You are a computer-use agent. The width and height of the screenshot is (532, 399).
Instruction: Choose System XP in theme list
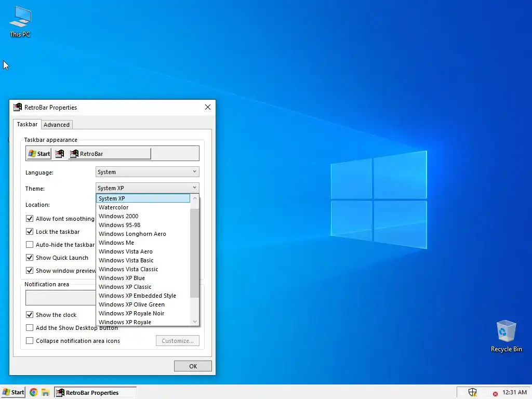point(143,198)
